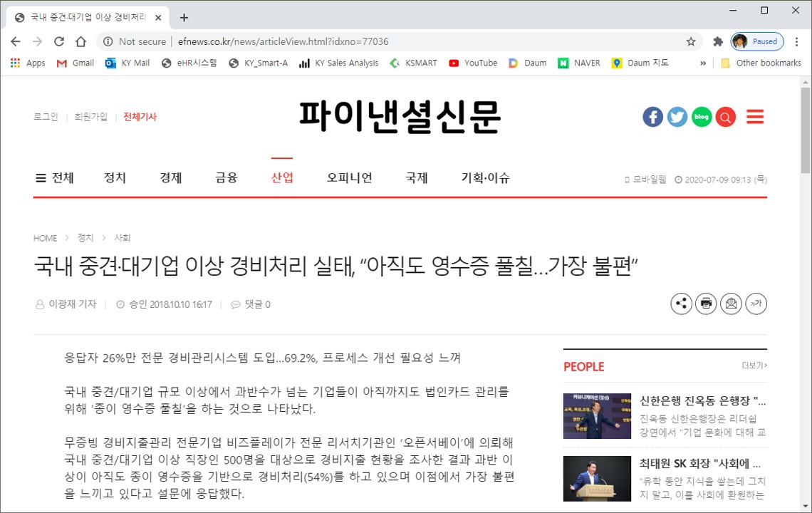Select 오피니언 from the navigation menu

click(348, 178)
